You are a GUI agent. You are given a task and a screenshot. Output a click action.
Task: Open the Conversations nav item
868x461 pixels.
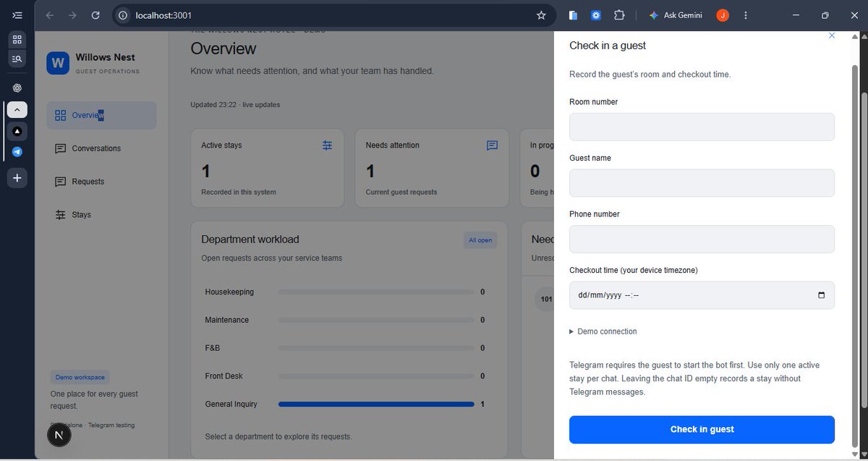point(101,148)
